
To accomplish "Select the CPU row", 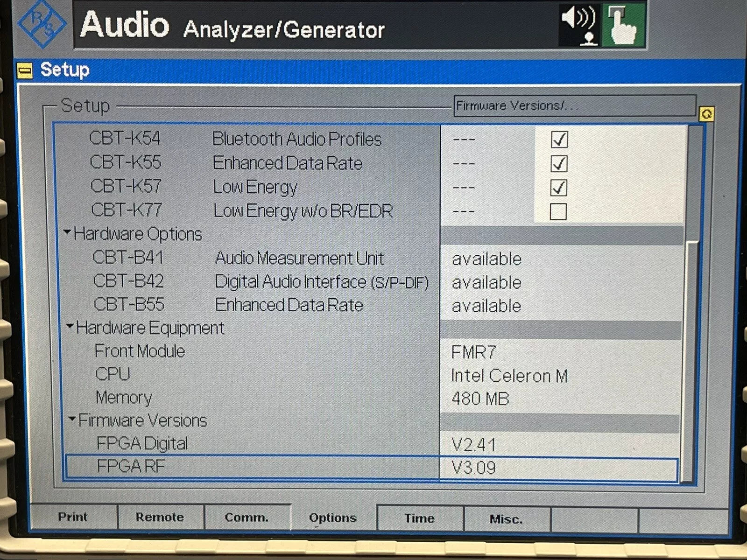I will (x=372, y=375).
